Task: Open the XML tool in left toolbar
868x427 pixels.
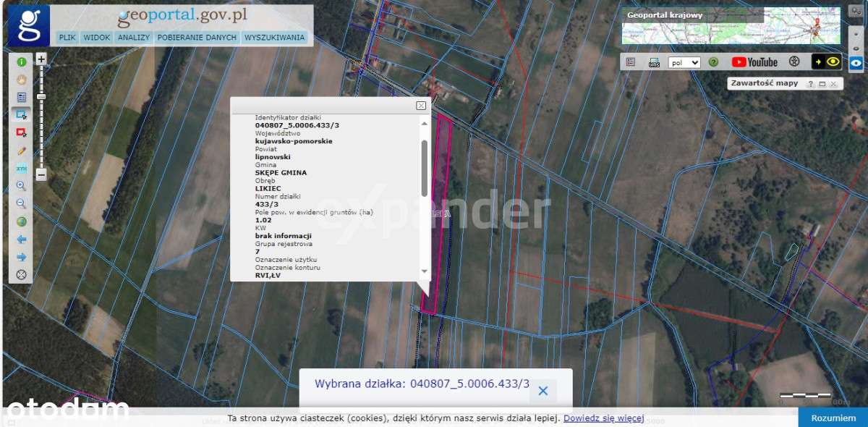Action: pyautogui.click(x=21, y=168)
